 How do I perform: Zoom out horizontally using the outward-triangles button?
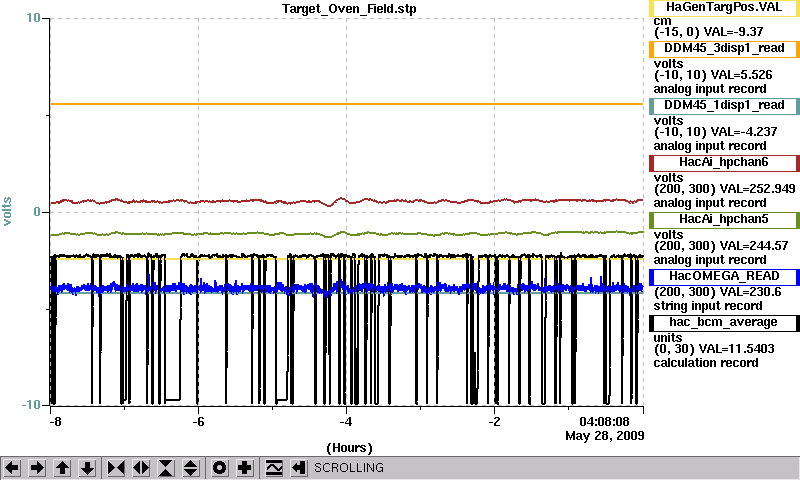tap(141, 467)
